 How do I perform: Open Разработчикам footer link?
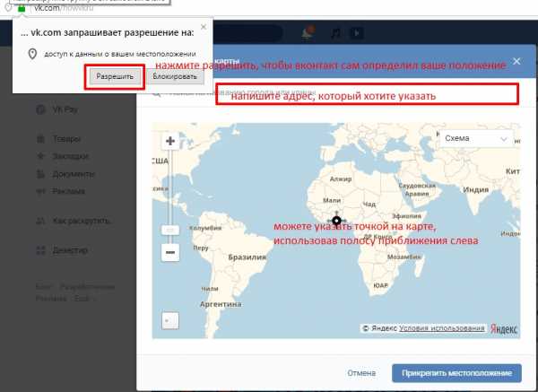tap(87, 287)
